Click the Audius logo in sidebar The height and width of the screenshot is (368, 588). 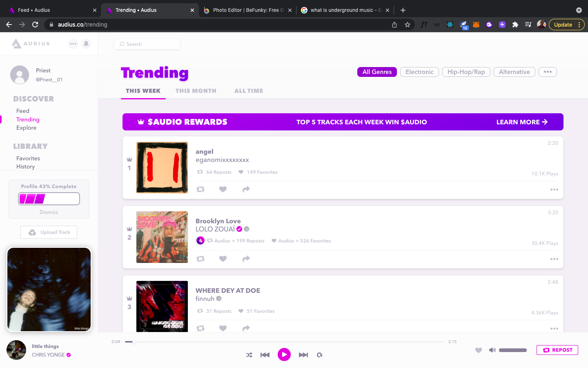pos(31,43)
